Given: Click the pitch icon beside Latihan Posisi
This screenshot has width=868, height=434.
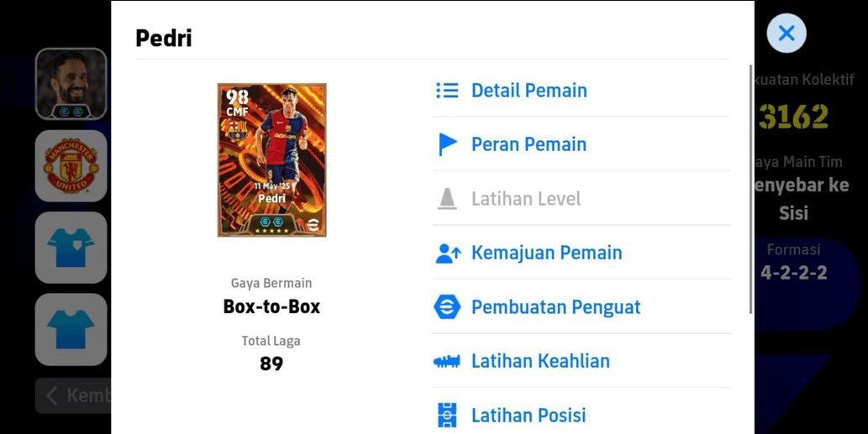Looking at the screenshot, I should pyautogui.click(x=447, y=416).
